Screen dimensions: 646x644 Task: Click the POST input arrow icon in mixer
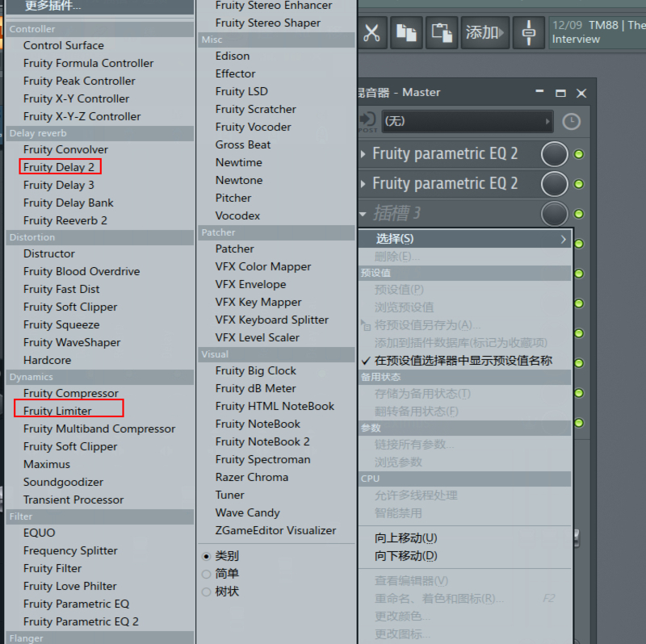click(367, 122)
